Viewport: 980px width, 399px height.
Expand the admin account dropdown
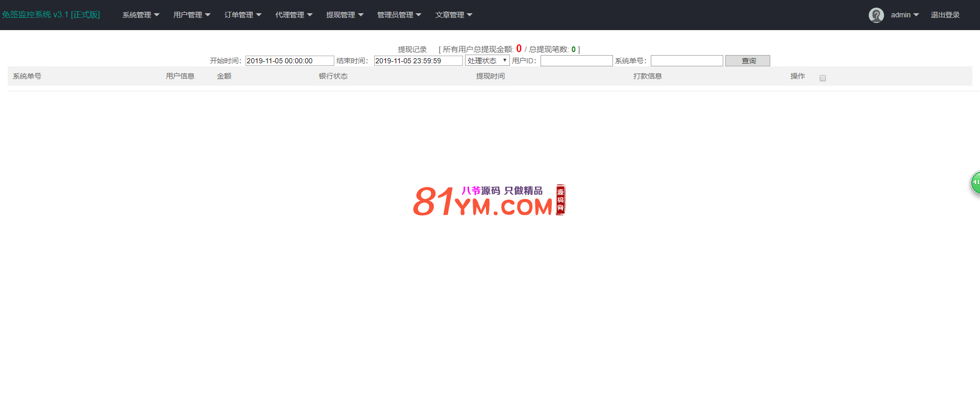click(905, 15)
